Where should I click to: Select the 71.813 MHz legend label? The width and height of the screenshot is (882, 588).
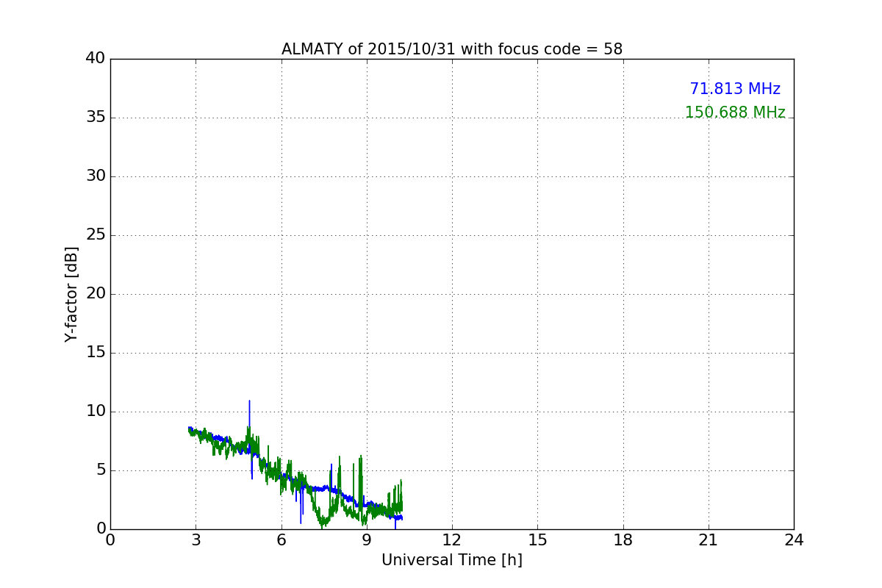coord(735,89)
